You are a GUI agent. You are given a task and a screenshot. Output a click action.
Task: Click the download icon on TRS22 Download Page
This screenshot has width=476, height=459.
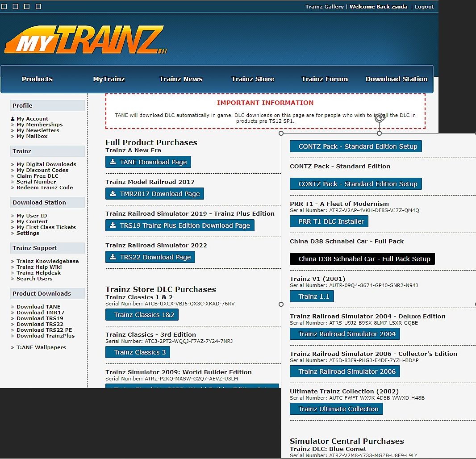113,257
